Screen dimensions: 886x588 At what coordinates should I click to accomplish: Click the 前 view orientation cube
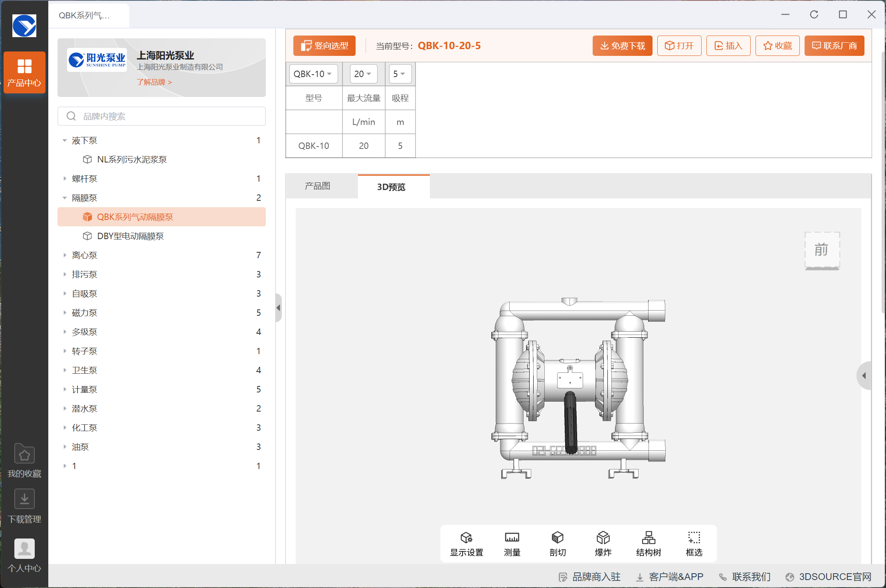(822, 250)
